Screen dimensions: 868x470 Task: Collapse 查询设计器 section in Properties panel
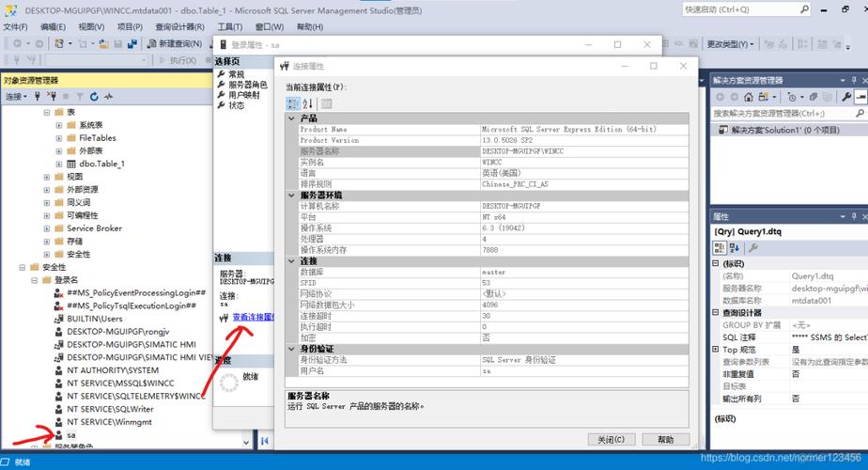[715, 313]
